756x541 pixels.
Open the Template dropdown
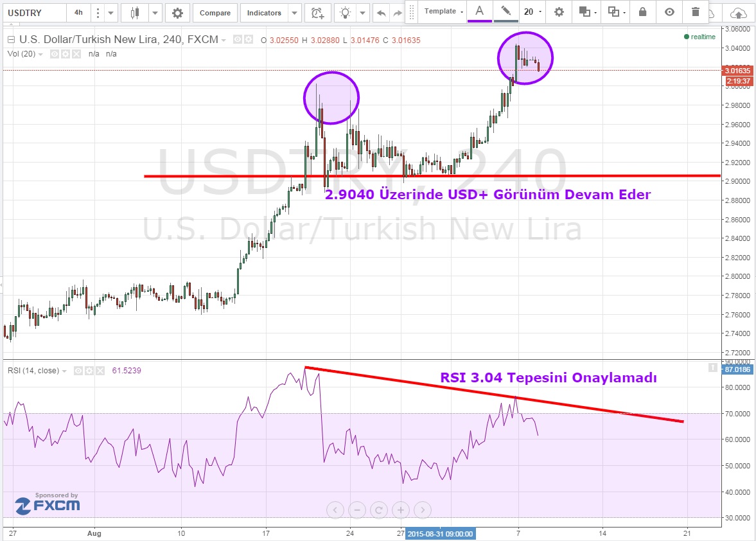point(443,12)
